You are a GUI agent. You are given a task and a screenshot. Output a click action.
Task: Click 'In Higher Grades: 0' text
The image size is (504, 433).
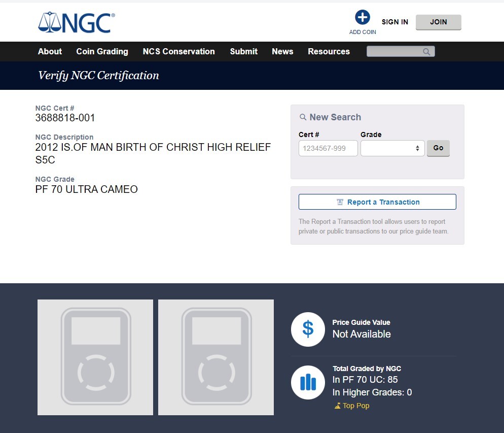(372, 392)
